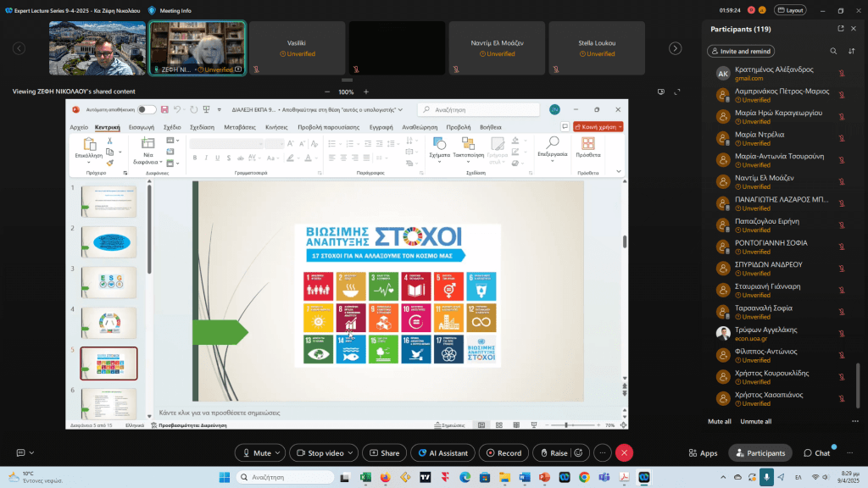Open Επεξεργασία editing menu

[553, 148]
